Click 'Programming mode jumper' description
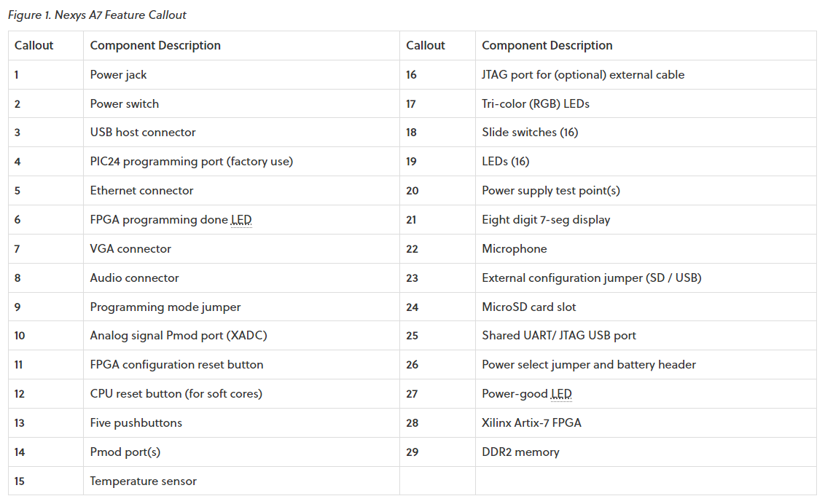This screenshot has height=504, width=825. (165, 307)
